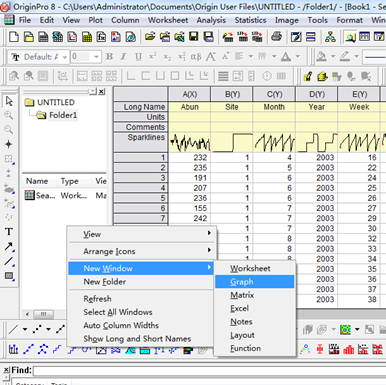Open the font size dropdown
The width and height of the screenshot is (386, 385).
[x=96, y=57]
